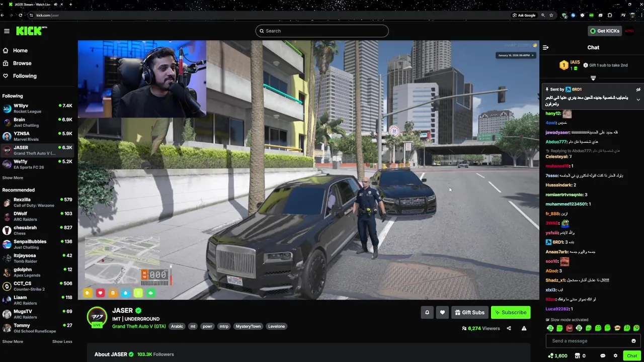Open a new browser tab
Screen dimensions: 644x362
pyautogui.click(x=70, y=5)
